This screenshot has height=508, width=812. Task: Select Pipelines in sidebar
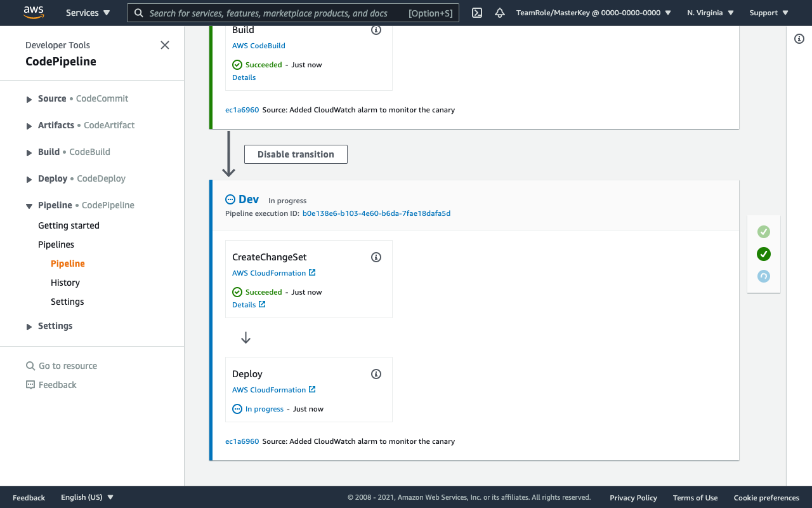pos(56,244)
